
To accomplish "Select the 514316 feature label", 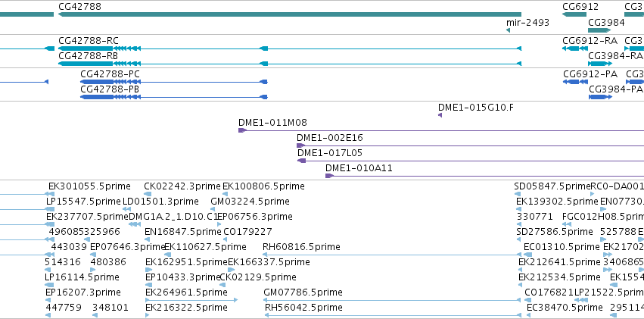I will point(62,262).
